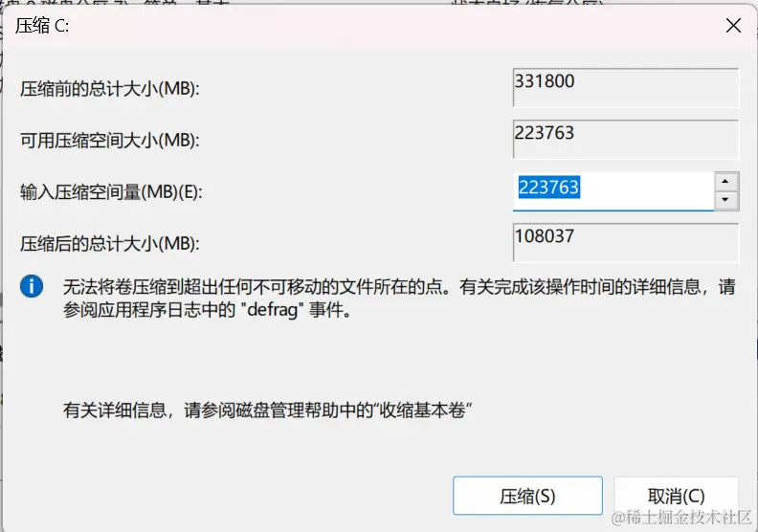
Task: Click the 压缩(S) button
Action: (x=527, y=496)
